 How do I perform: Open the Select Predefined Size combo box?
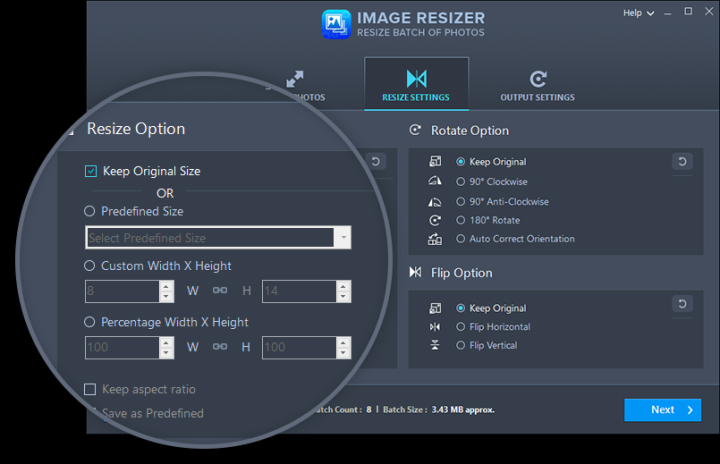[x=218, y=238]
